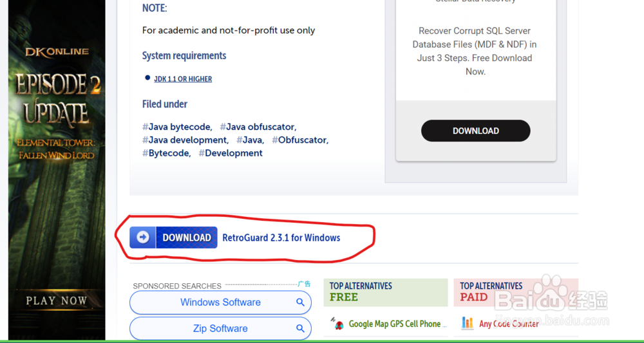Open the #Bytecode tag link
The image size is (644, 343).
pos(166,153)
